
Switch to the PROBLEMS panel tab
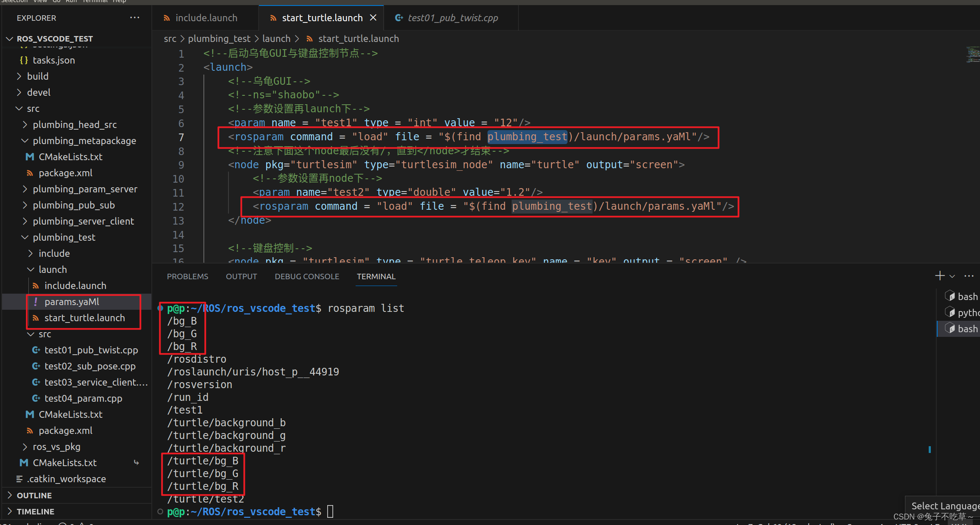pos(187,276)
